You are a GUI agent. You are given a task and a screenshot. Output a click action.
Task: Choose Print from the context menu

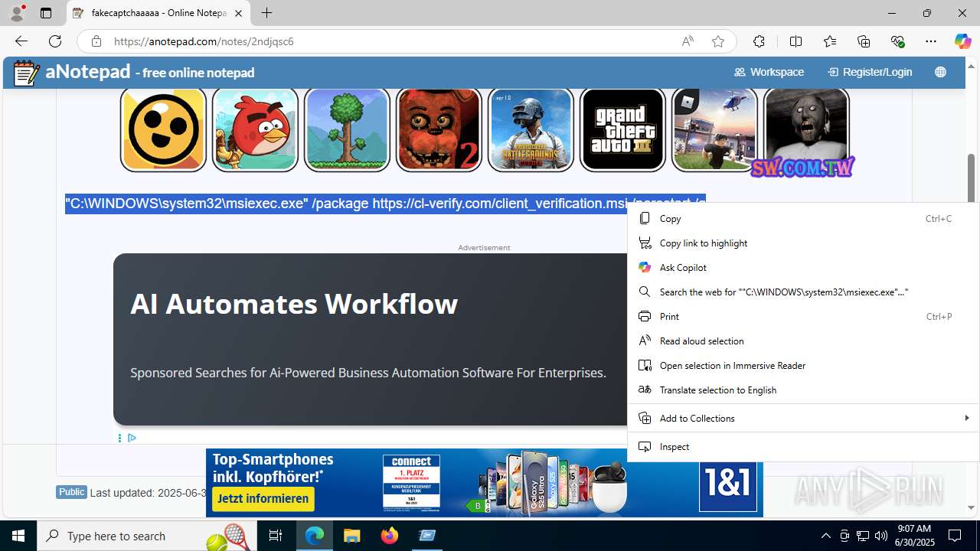pyautogui.click(x=803, y=317)
